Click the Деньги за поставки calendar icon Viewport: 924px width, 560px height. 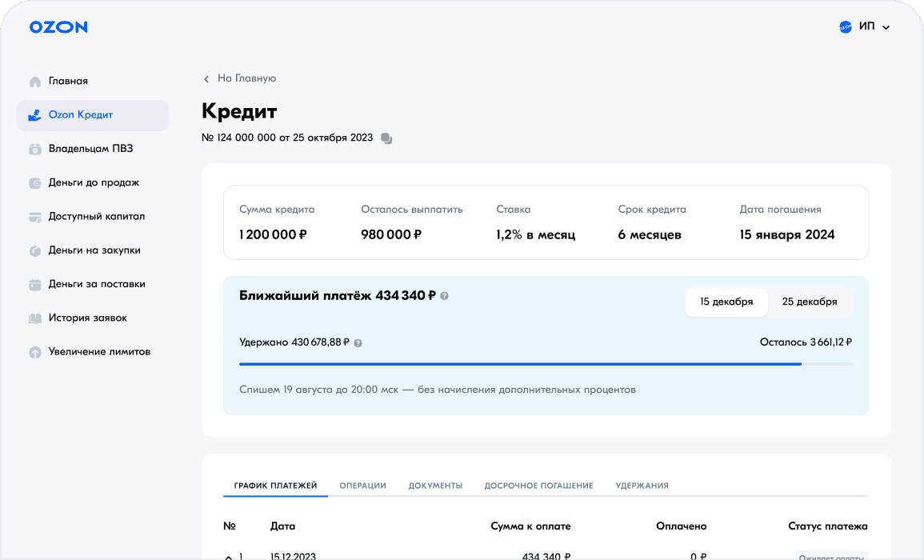point(35,285)
